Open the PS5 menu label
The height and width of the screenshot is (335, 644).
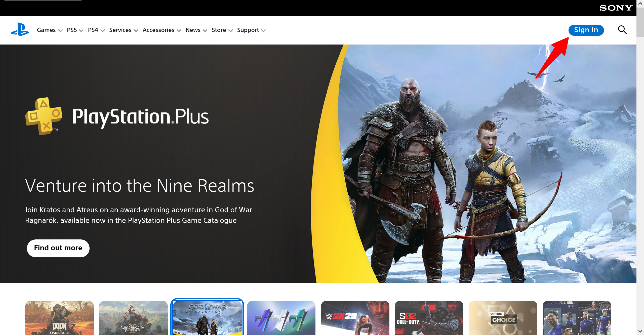click(72, 30)
